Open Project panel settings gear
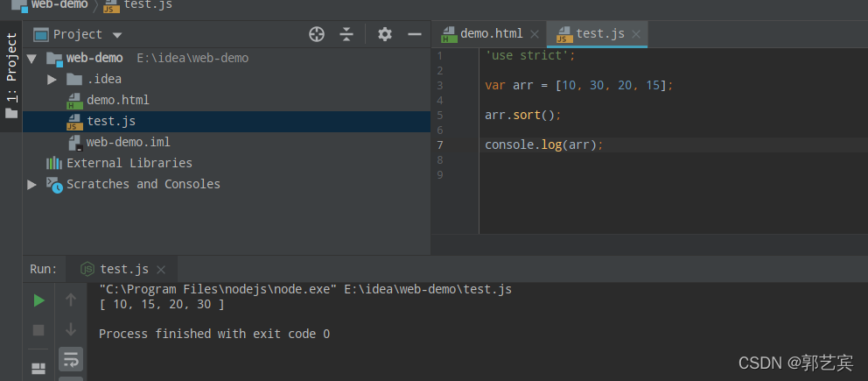868x381 pixels. tap(385, 34)
